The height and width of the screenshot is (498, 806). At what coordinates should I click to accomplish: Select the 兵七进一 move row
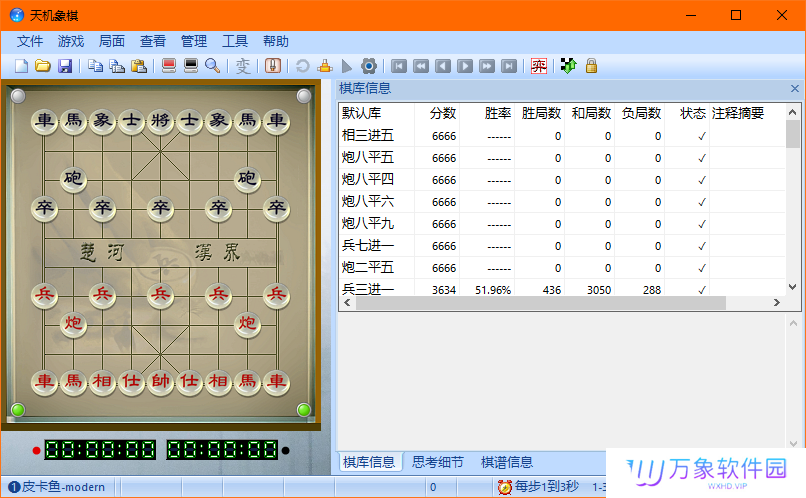coord(562,246)
